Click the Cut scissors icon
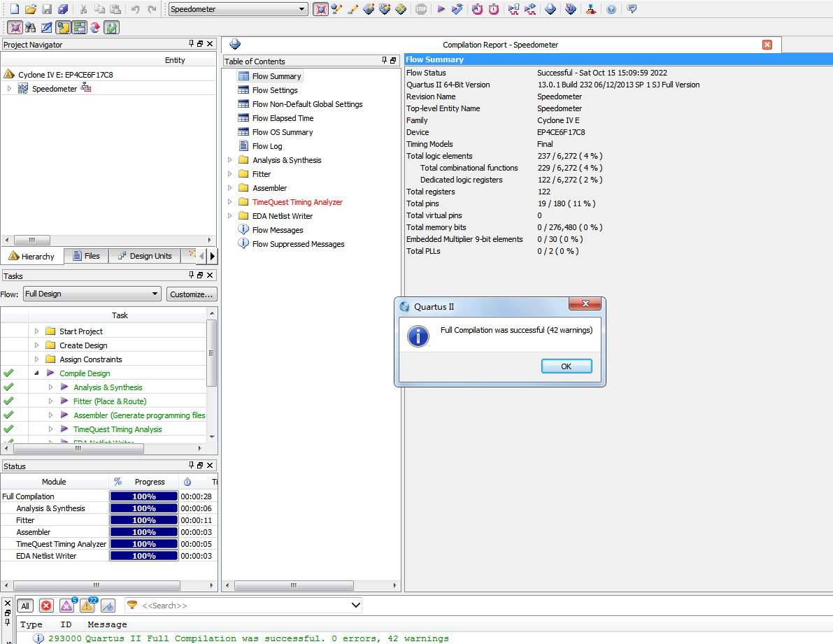 [x=83, y=9]
